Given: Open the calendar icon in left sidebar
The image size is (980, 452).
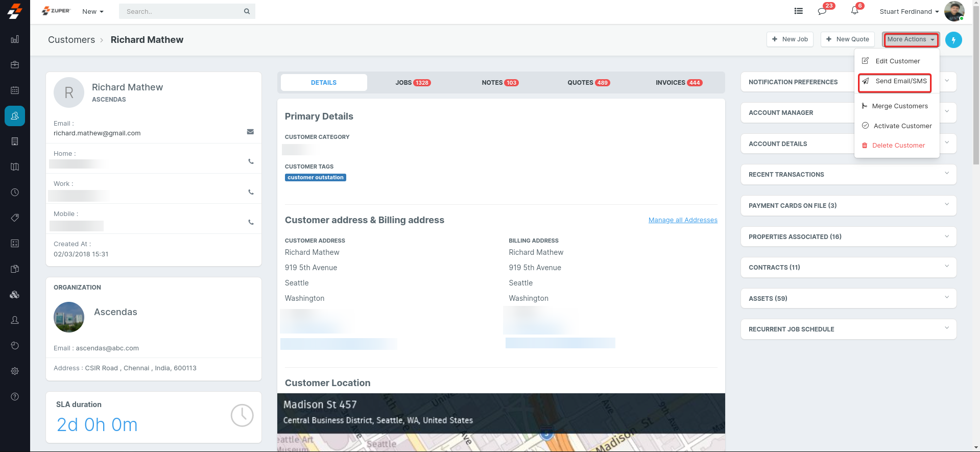Looking at the screenshot, I should pos(15,90).
